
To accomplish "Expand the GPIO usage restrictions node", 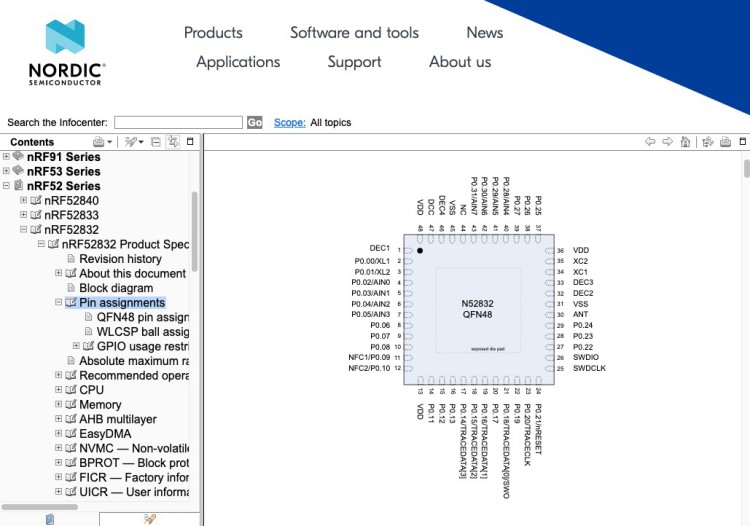I will pos(76,346).
